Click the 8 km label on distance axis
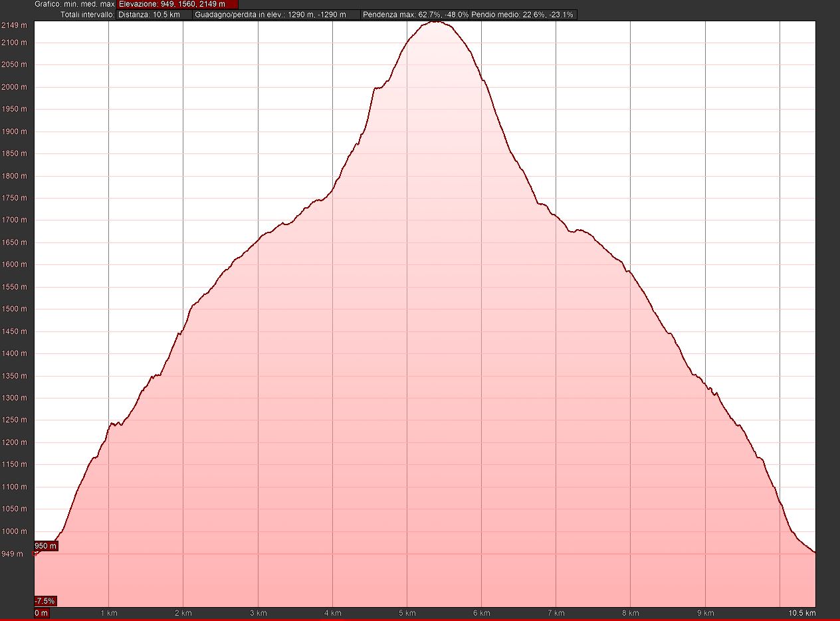This screenshot has width=840, height=621. click(631, 613)
